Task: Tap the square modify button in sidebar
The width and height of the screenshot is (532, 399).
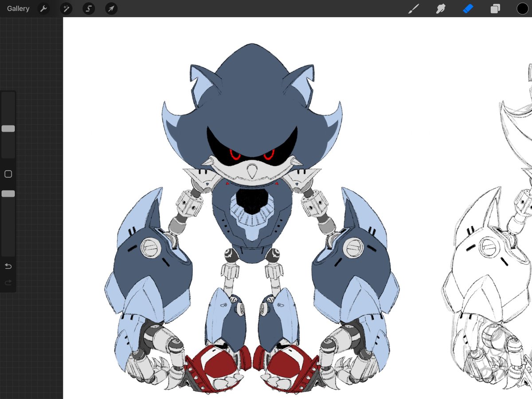Action: [x=8, y=174]
